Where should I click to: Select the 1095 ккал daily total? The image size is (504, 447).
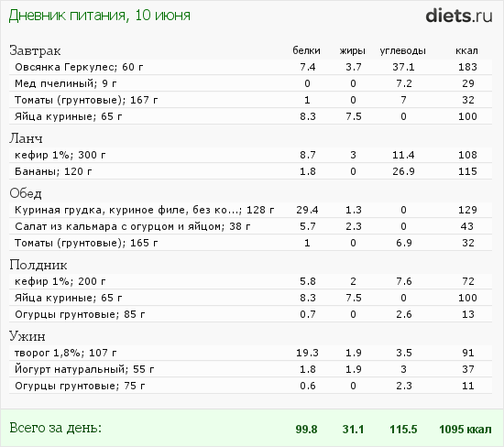[x=466, y=430]
